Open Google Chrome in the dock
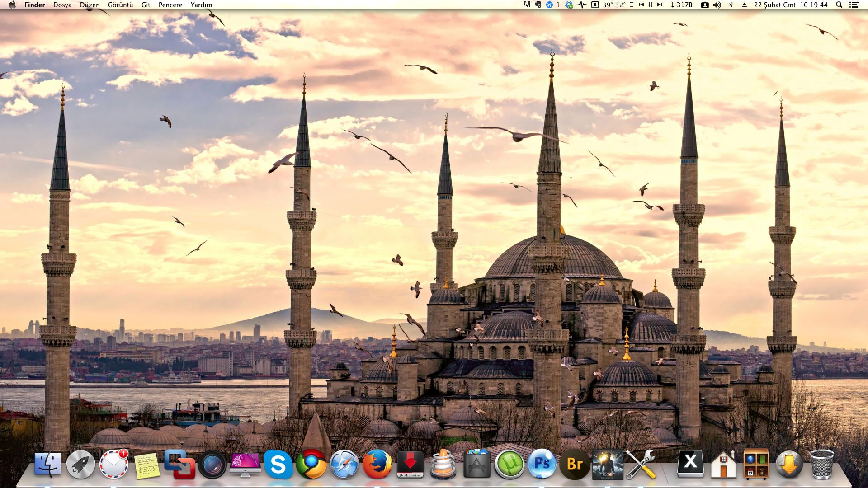The height and width of the screenshot is (488, 868). [311, 464]
